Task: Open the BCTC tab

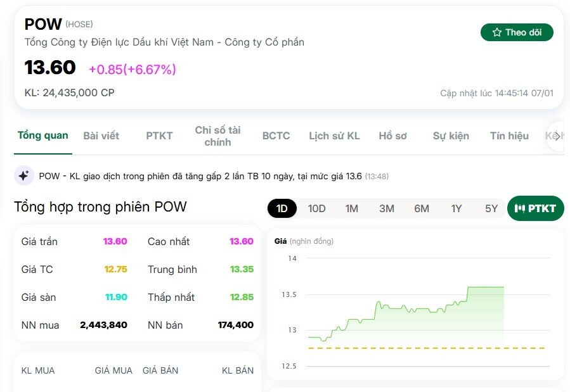Action: (x=276, y=136)
